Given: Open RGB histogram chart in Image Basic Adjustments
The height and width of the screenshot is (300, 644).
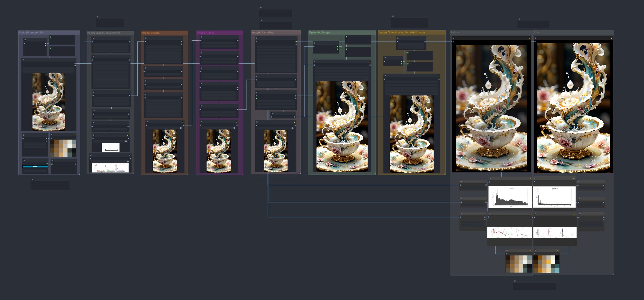Looking at the screenshot, I should coord(110,168).
